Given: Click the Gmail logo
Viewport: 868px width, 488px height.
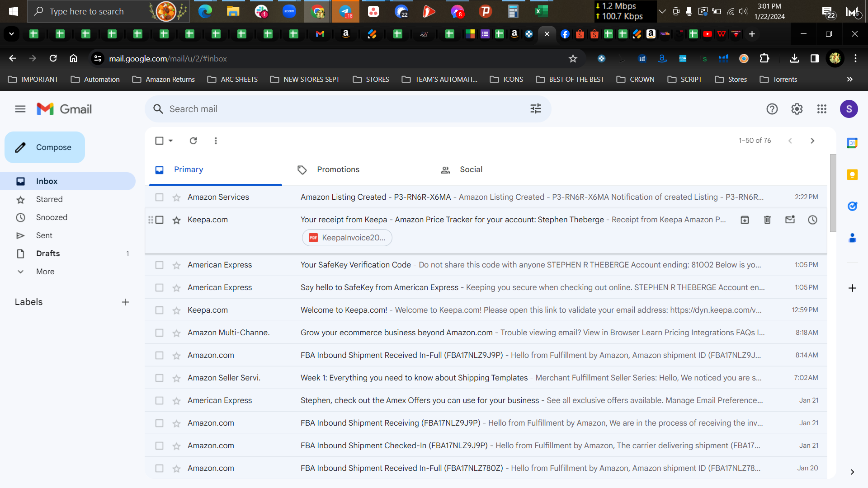Looking at the screenshot, I should 64,109.
